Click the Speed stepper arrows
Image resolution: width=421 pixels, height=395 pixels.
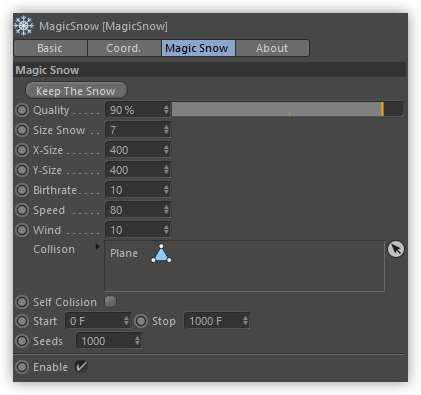pos(166,210)
